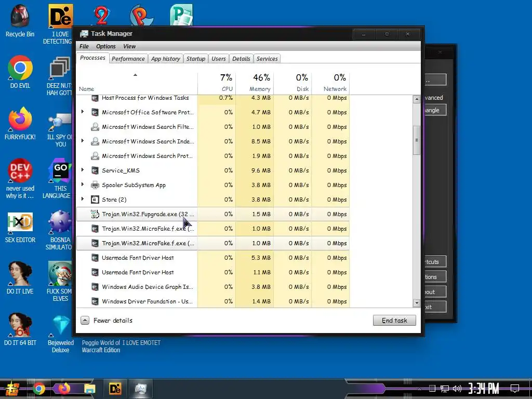Open the network icon in system tray

pyautogui.click(x=444, y=389)
